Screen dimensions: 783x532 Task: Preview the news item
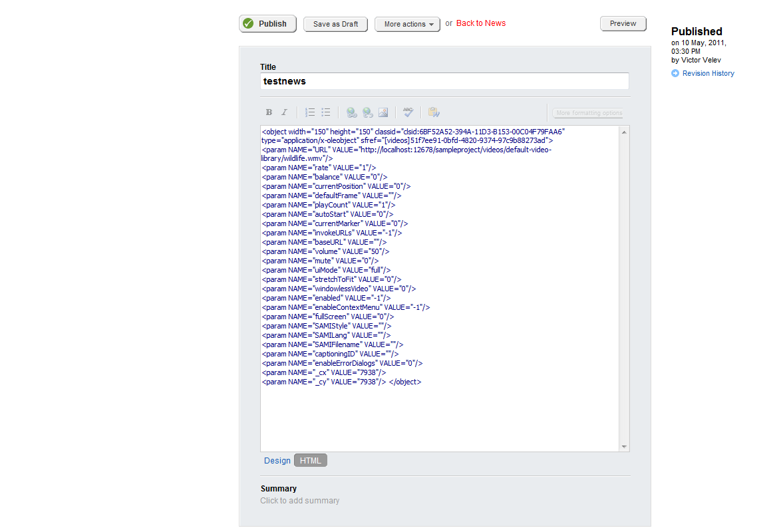pyautogui.click(x=623, y=23)
